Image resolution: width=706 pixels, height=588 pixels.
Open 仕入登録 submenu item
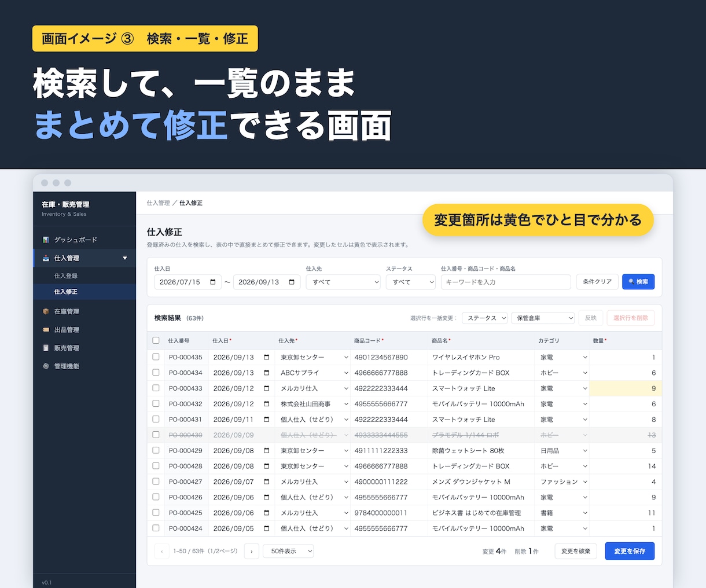click(66, 276)
